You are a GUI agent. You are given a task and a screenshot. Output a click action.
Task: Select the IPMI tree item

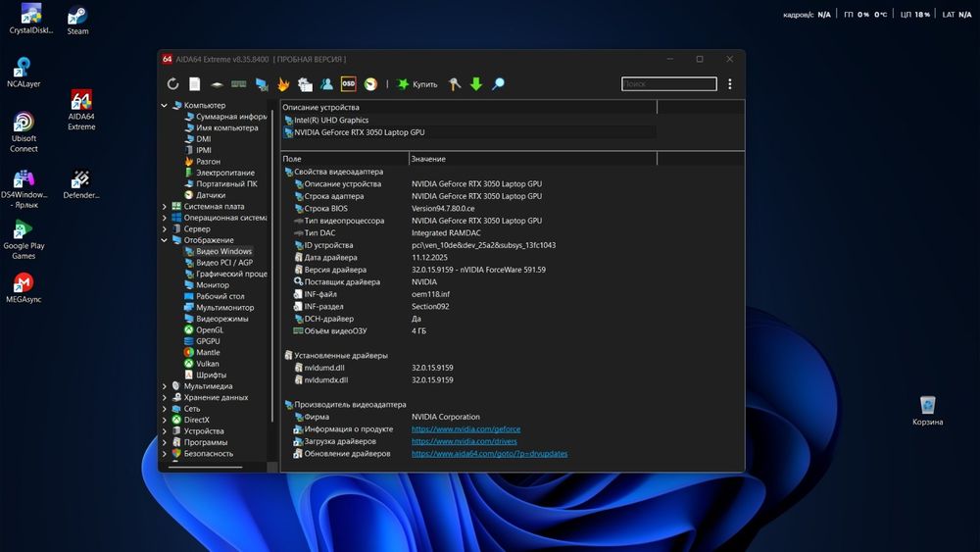(198, 150)
